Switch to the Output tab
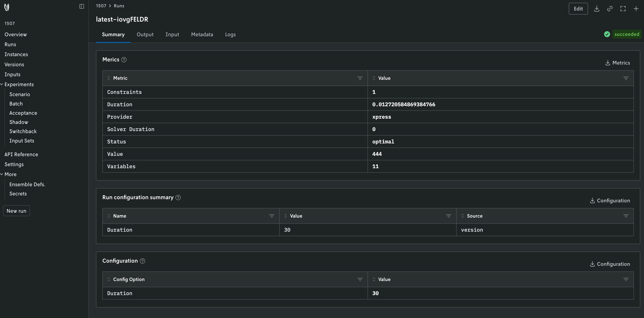Screen dimensions: 644x318 point(145,35)
